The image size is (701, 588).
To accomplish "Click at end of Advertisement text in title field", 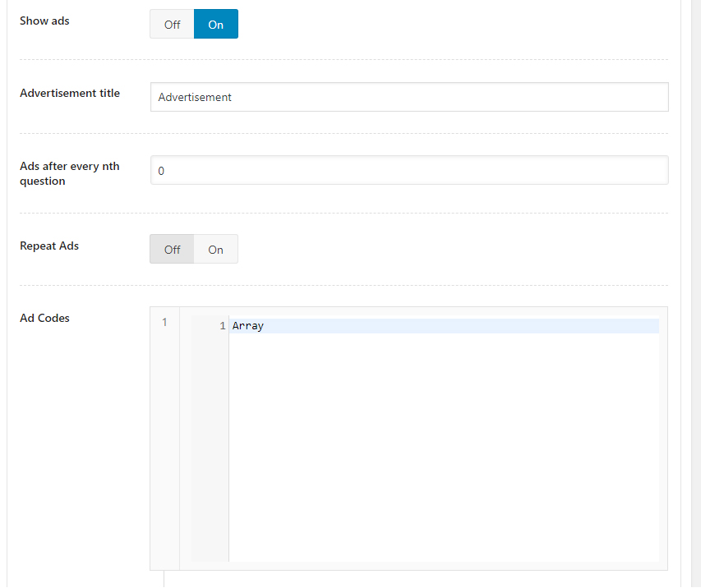I will pos(233,97).
